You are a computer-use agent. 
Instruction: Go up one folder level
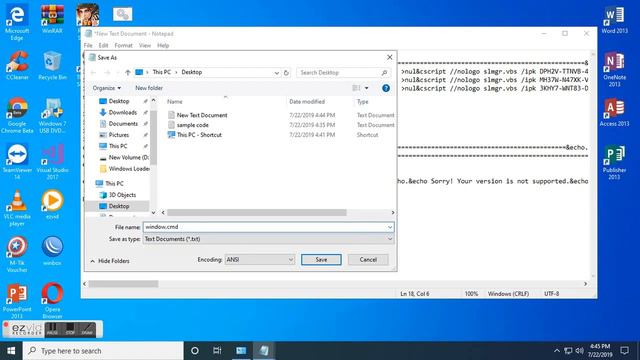[128, 73]
